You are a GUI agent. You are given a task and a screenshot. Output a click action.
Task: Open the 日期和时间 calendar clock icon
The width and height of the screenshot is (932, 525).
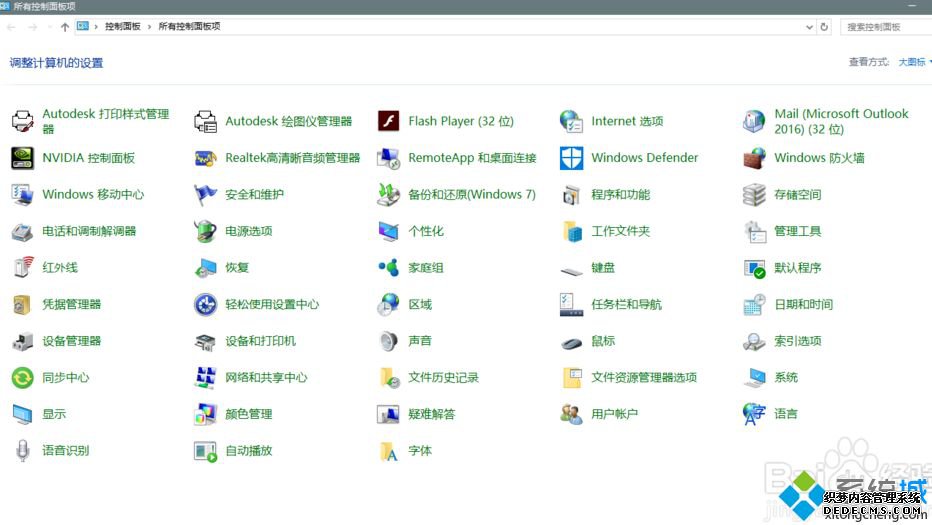tap(755, 304)
